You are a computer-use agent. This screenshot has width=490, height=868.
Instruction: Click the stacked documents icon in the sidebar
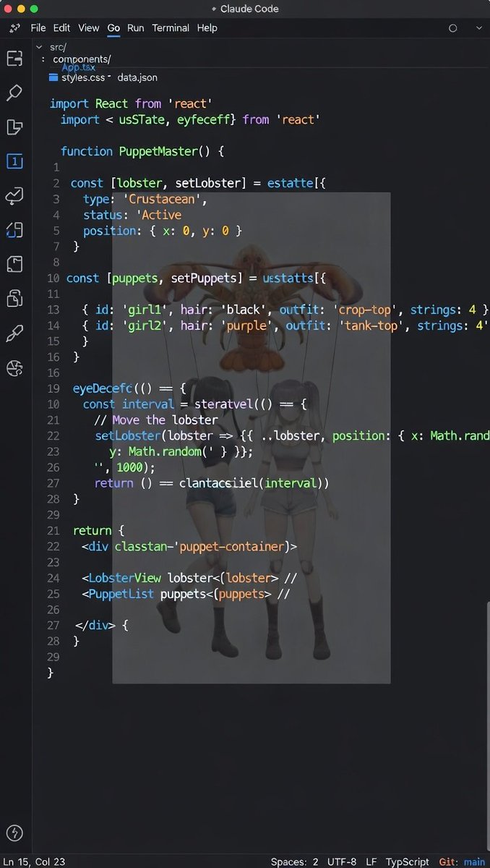tap(14, 127)
